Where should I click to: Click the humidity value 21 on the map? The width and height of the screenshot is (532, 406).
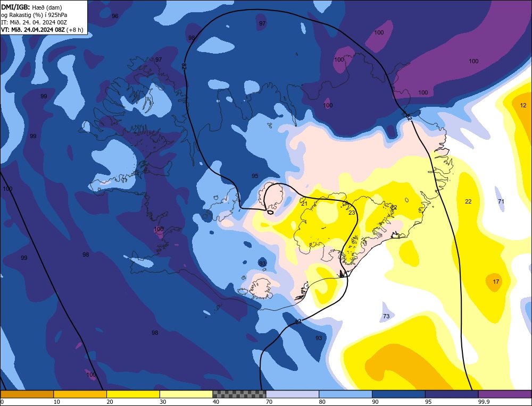coord(304,204)
